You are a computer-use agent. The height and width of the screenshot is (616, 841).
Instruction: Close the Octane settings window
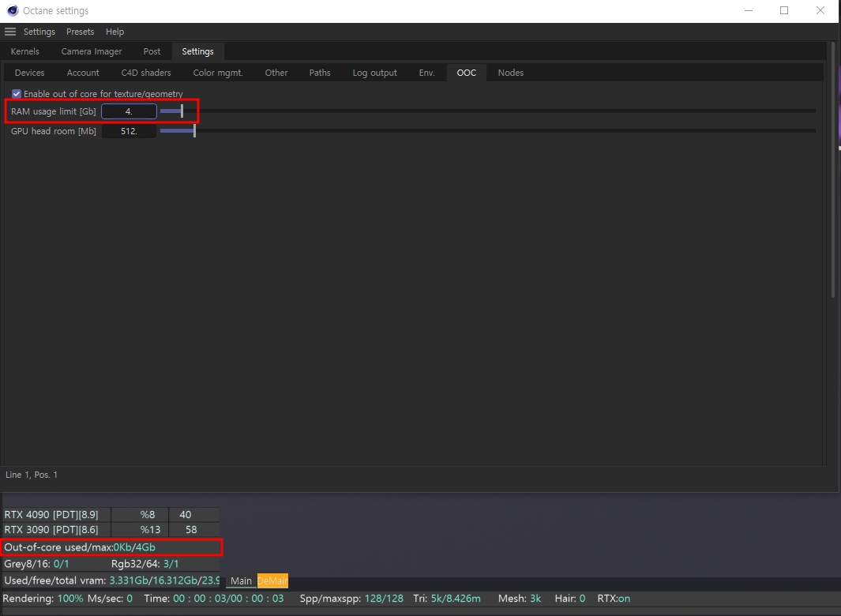point(820,11)
